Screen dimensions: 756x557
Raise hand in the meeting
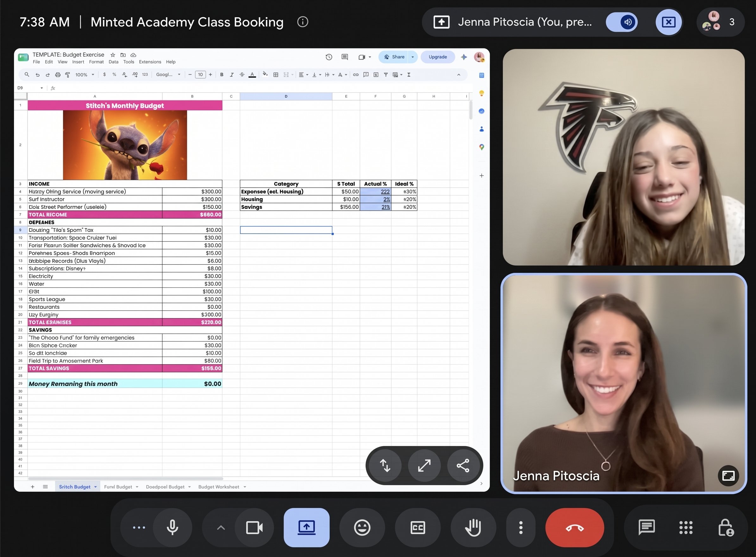(x=473, y=528)
